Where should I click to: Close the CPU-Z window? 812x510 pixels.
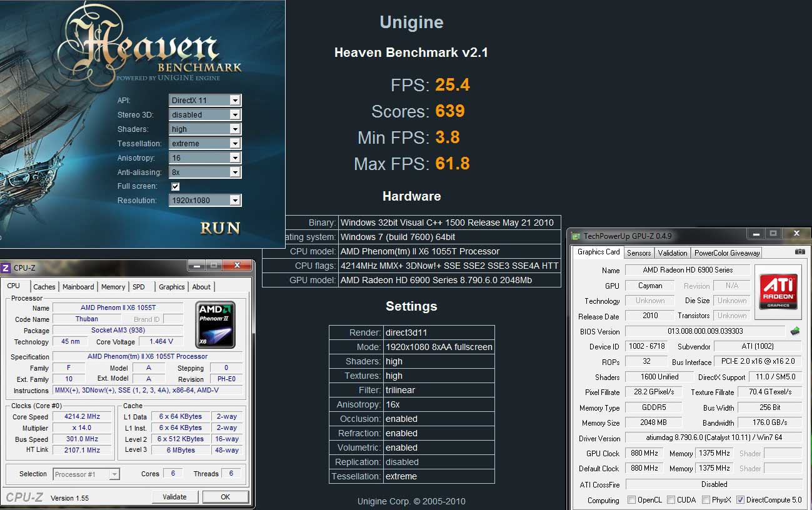pos(237,266)
